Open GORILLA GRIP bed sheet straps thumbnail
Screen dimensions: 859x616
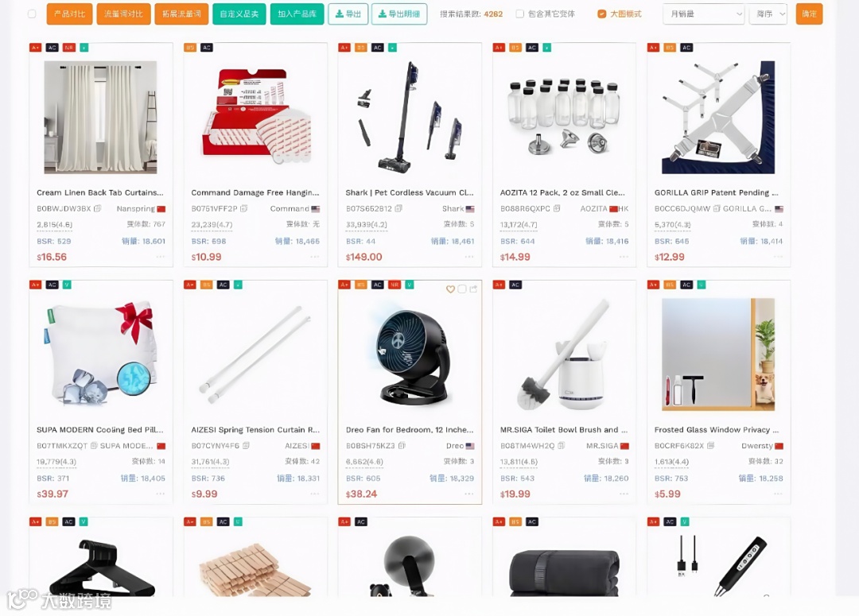tap(718, 117)
